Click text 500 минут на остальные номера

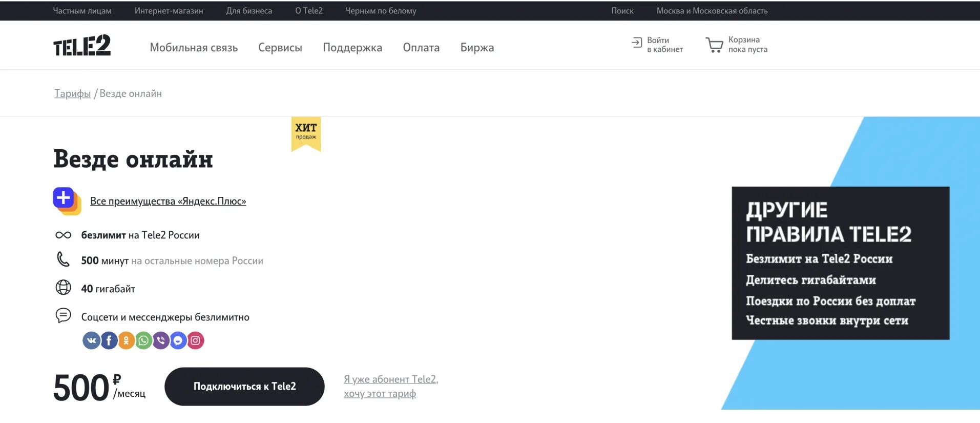pyautogui.click(x=172, y=260)
